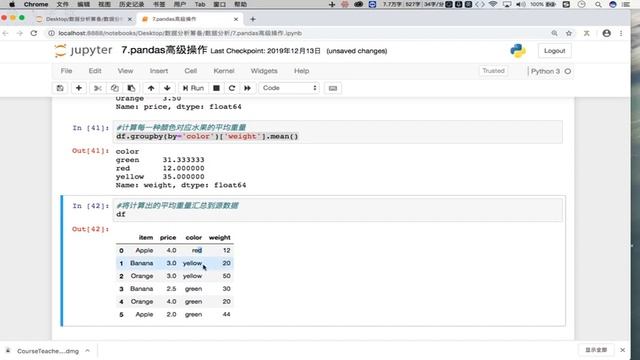Open the Chrome three-dot menu
This screenshot has width=640, height=360.
(621, 33)
